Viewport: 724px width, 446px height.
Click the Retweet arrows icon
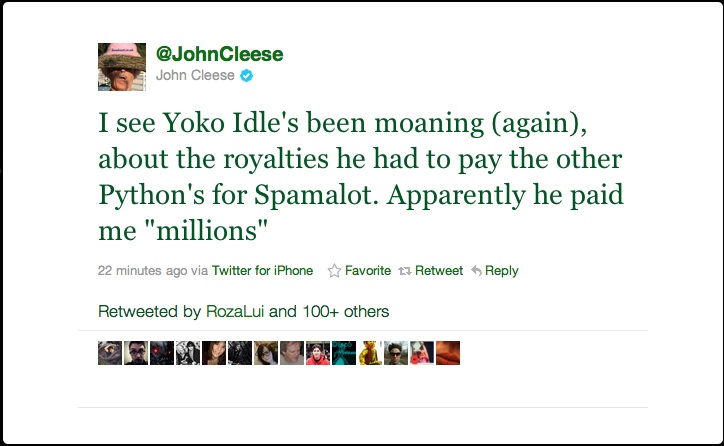point(405,271)
